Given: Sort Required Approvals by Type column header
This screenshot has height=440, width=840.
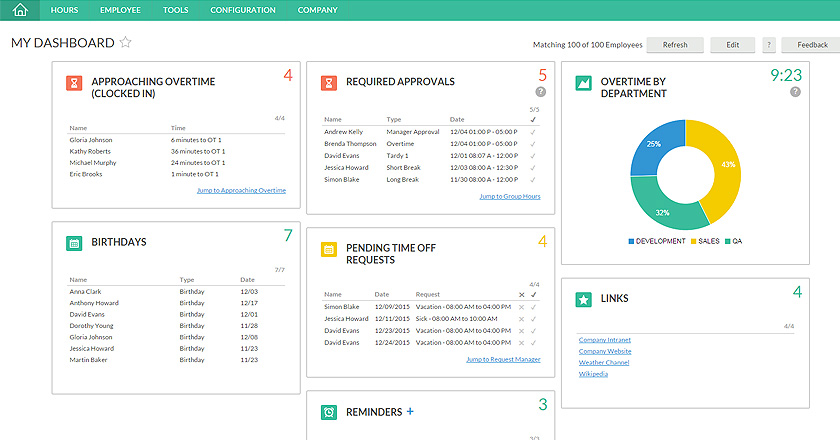Looking at the screenshot, I should pyautogui.click(x=394, y=120).
